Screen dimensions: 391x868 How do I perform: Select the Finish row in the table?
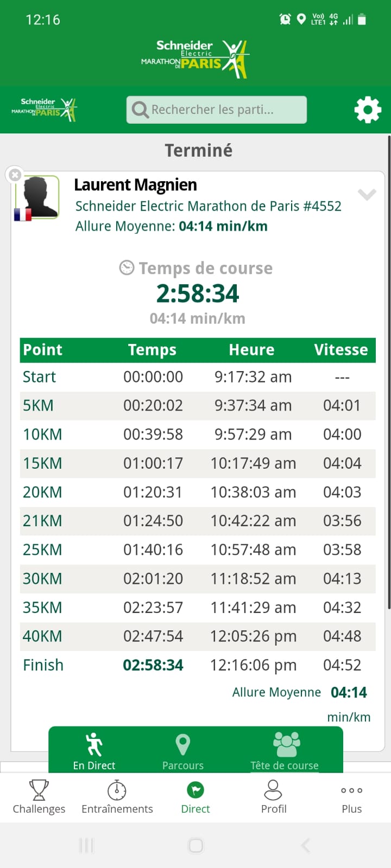pyautogui.click(x=197, y=665)
